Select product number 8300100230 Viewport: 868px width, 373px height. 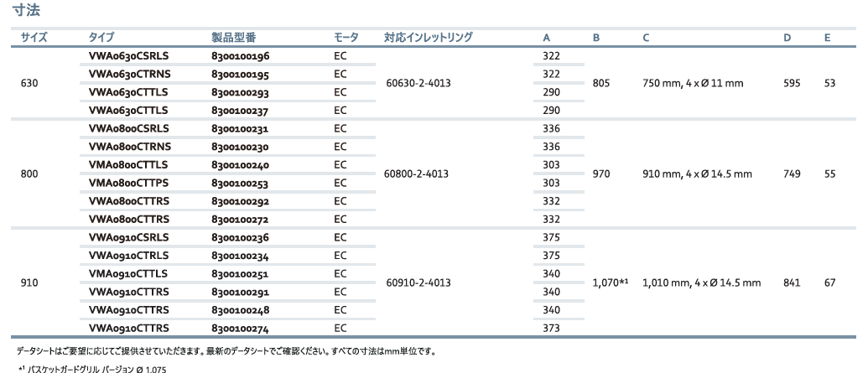240,148
